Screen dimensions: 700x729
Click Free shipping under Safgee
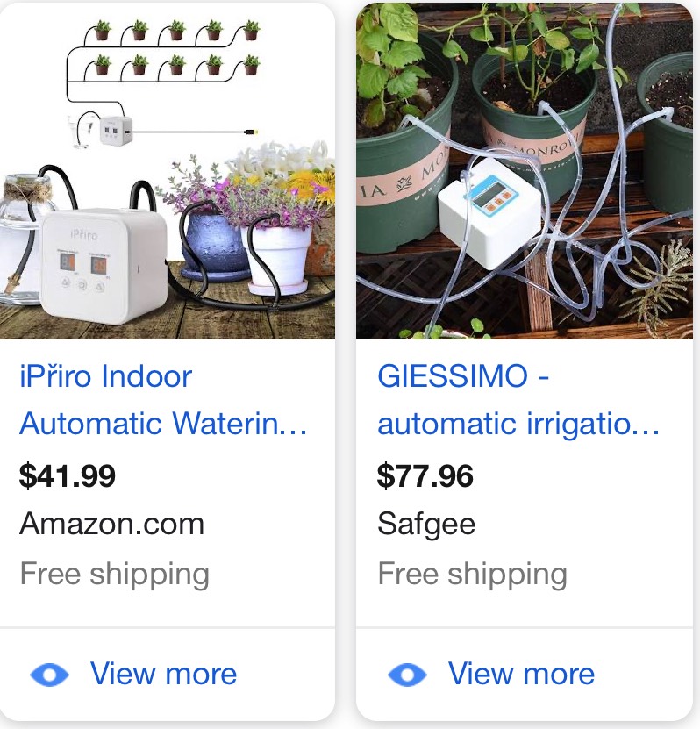473,575
